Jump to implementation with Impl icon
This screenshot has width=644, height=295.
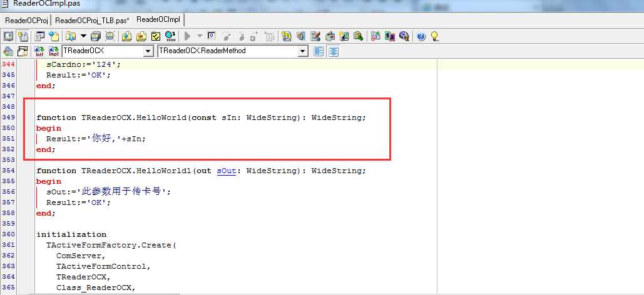click(54, 51)
